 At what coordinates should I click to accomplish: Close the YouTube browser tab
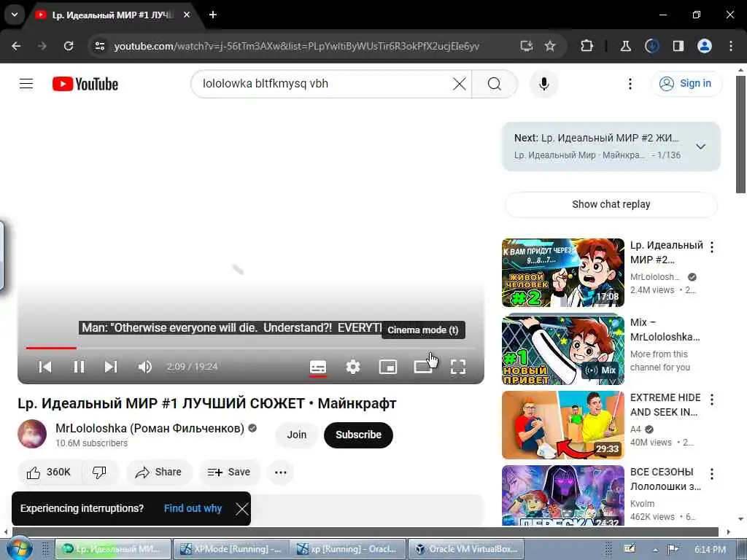[x=187, y=15]
